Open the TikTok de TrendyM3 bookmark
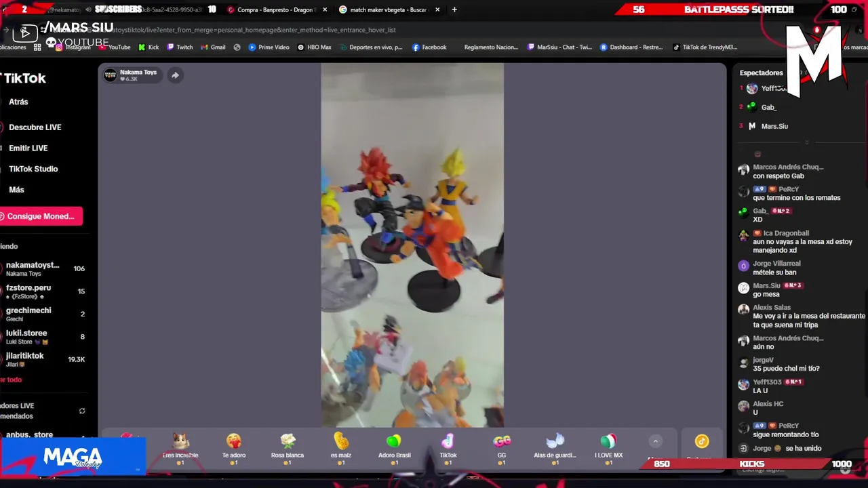This screenshot has height=488, width=868. pos(705,47)
